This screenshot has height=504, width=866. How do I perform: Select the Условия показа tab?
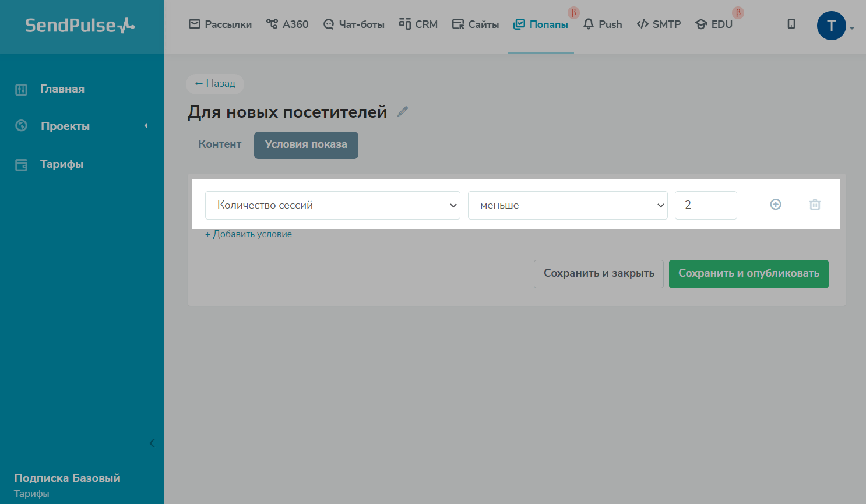coord(306,144)
